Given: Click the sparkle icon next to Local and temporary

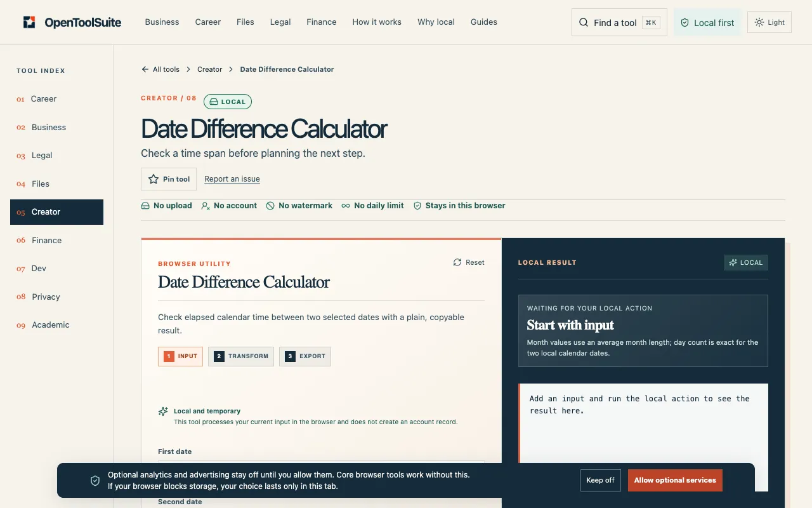Looking at the screenshot, I should 163,411.
